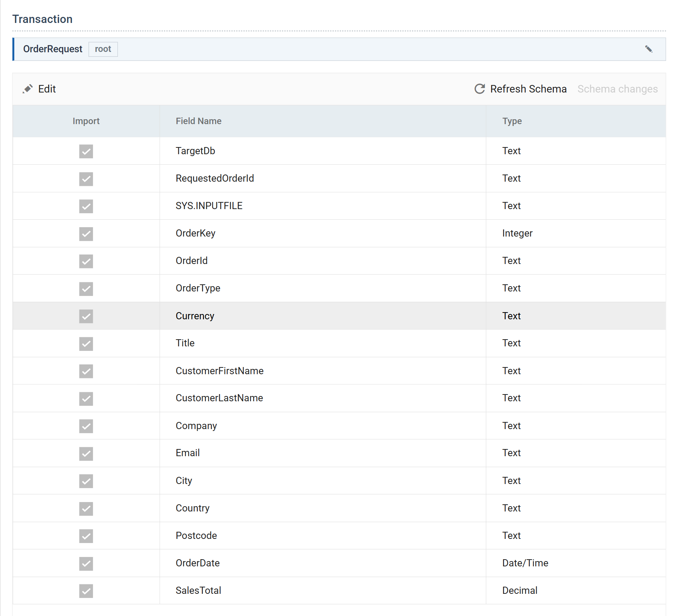This screenshot has width=678, height=616.
Task: Select the RequestedOrderId field name
Action: (215, 178)
